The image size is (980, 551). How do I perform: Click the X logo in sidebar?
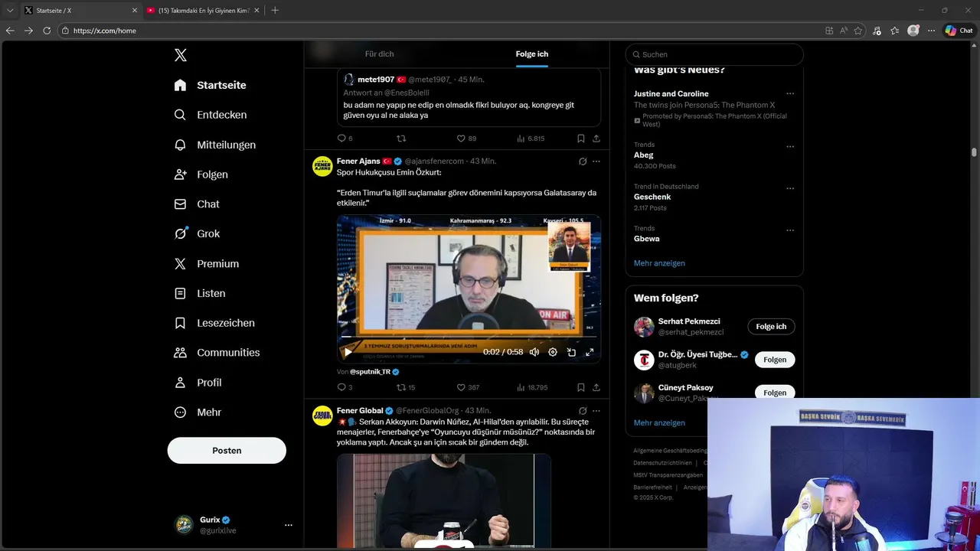181,55
